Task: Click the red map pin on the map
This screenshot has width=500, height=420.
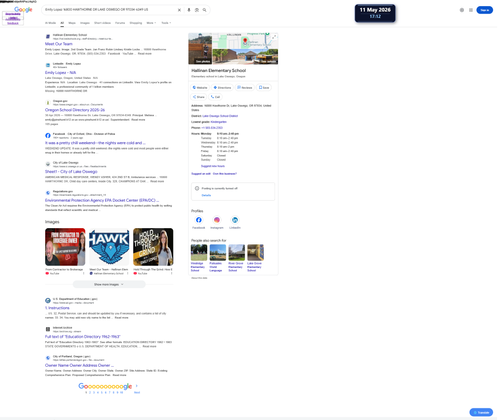Action: 245,41
